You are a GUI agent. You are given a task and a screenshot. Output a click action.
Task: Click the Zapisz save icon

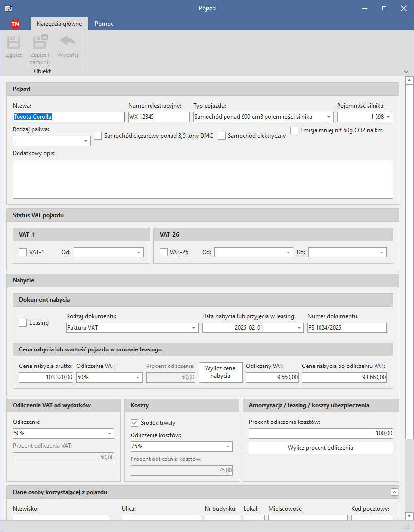[x=14, y=42]
